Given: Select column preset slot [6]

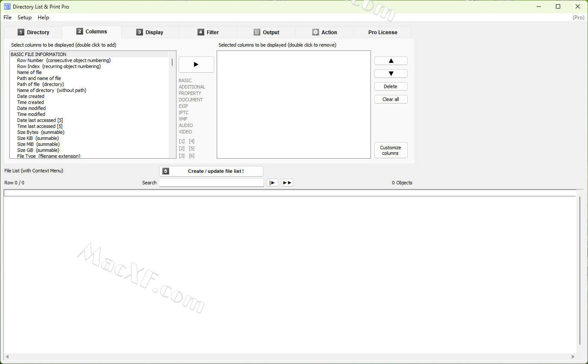Looking at the screenshot, I should (x=191, y=156).
